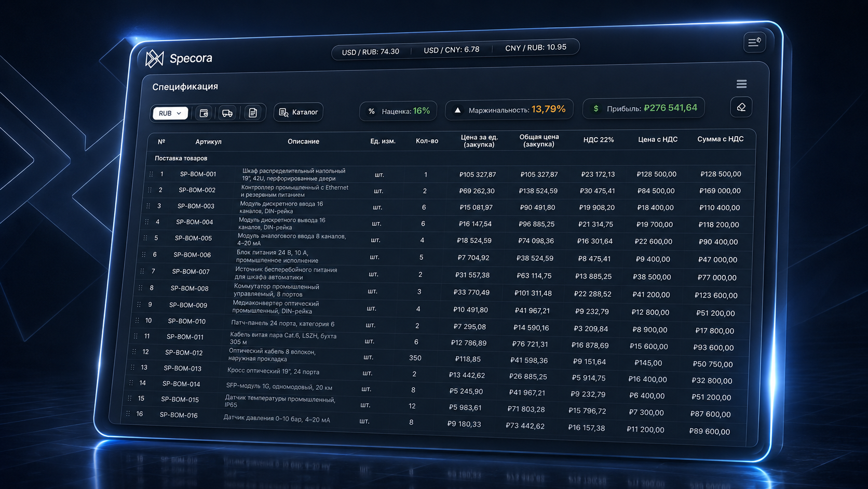
Task: Click the Маржинальность 13,79% indicator
Action: (509, 110)
